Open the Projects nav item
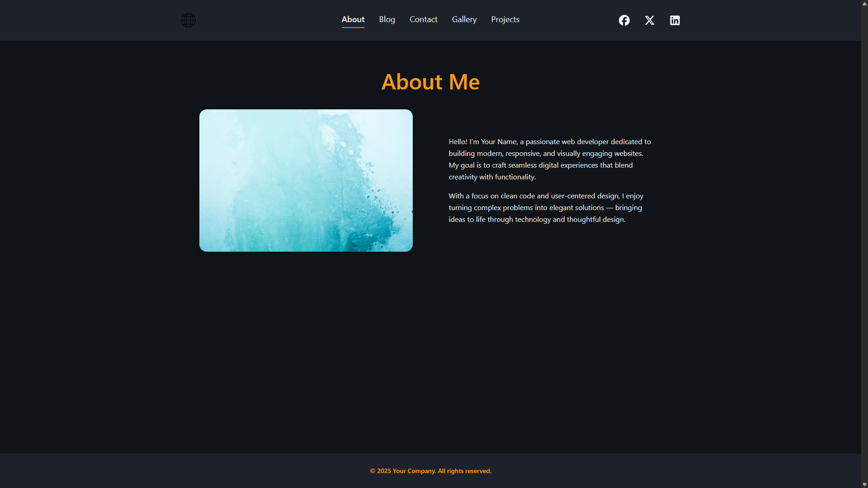Image resolution: width=868 pixels, height=488 pixels. [x=505, y=19]
